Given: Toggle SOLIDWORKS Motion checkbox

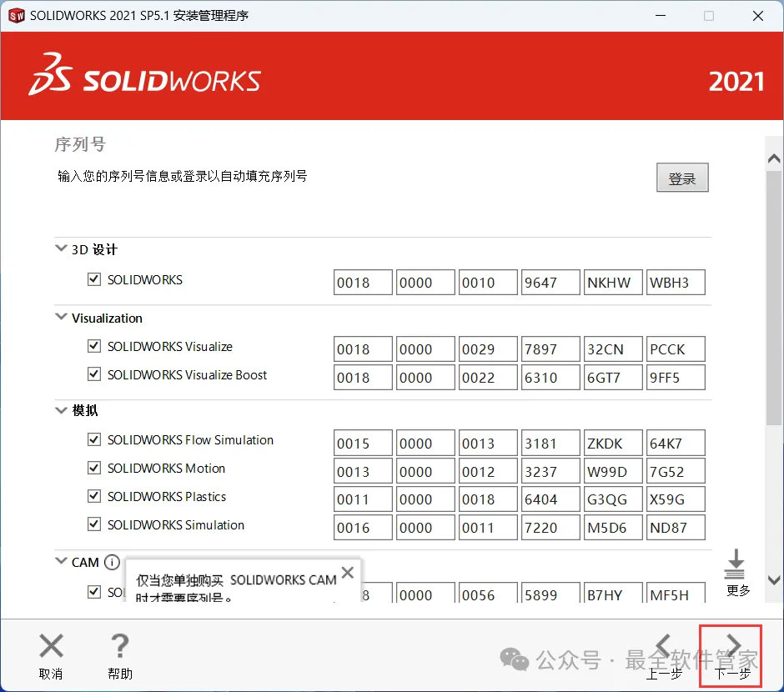Looking at the screenshot, I should click(94, 468).
